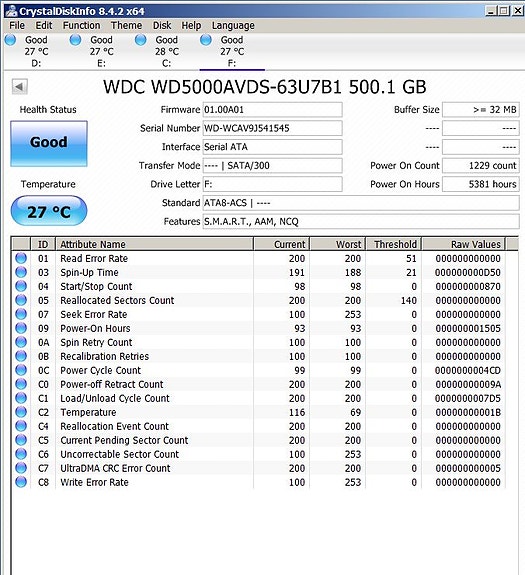Click the blue status orb beside Read Error Rate

21,258
